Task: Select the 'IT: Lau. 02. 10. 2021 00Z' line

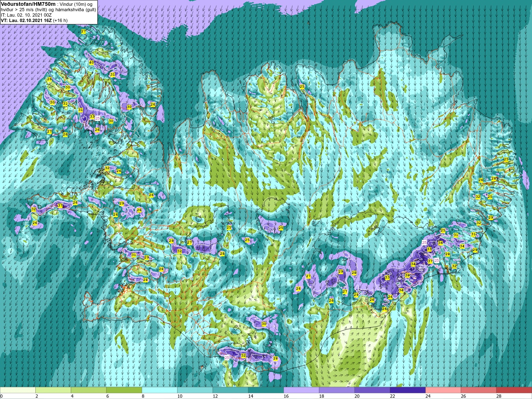Action: [26, 15]
